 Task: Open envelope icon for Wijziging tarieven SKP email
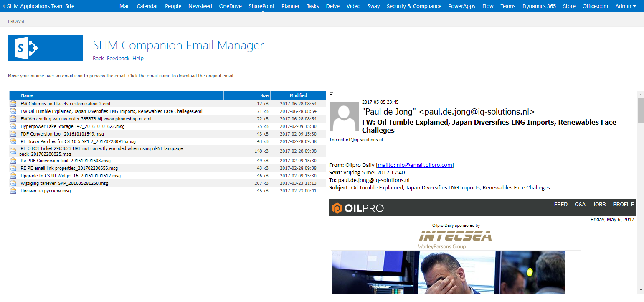13,183
